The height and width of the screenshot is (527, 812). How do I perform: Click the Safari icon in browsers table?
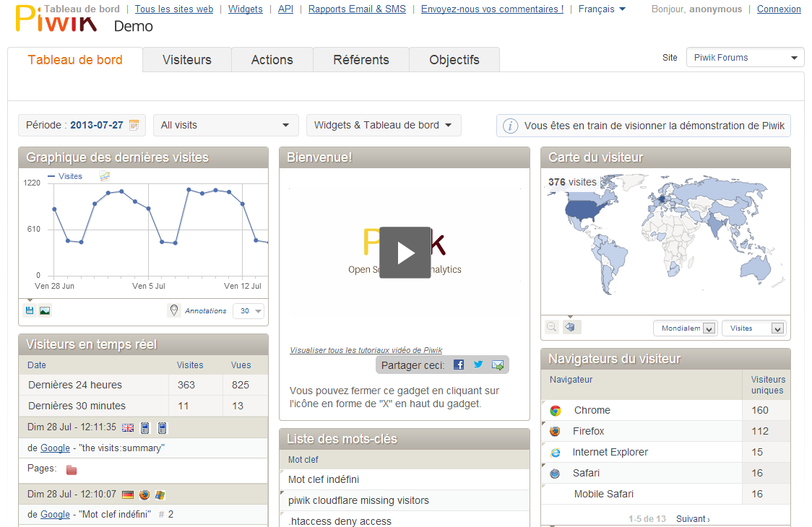tap(555, 473)
